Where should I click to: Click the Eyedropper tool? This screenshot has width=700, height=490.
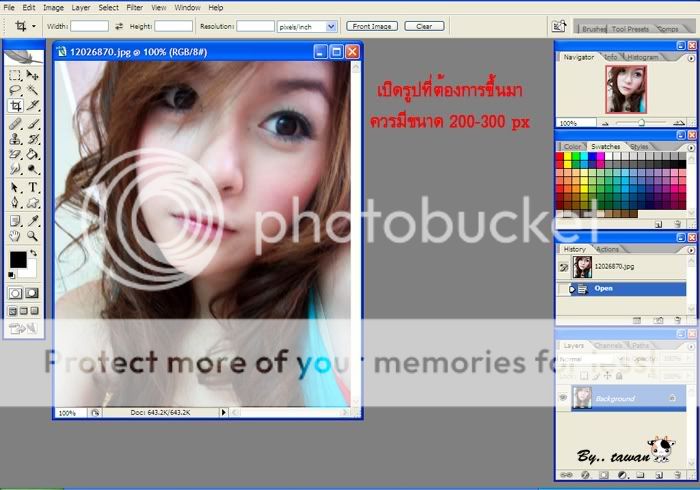point(32,220)
